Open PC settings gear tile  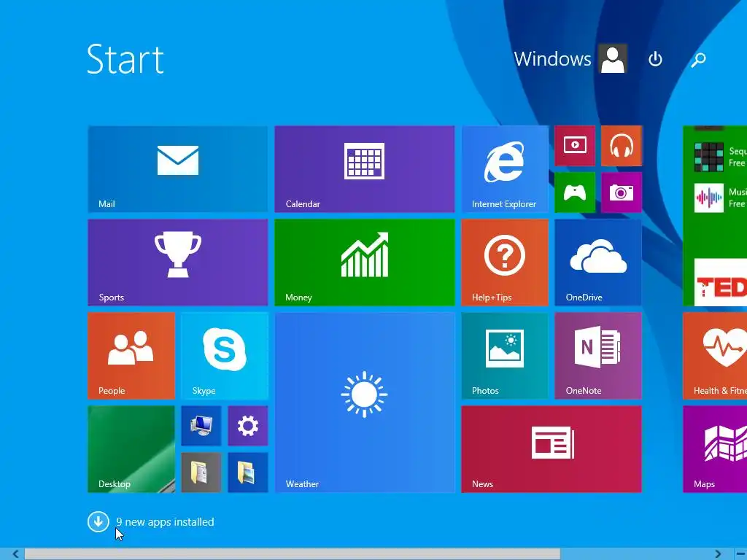click(248, 426)
